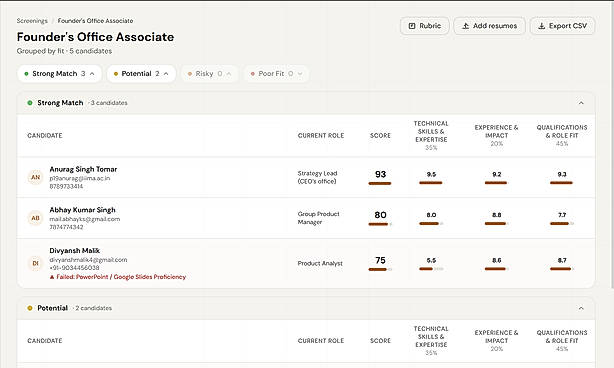This screenshot has width=614, height=368.
Task: Collapse the Strong Match section
Action: tap(581, 103)
